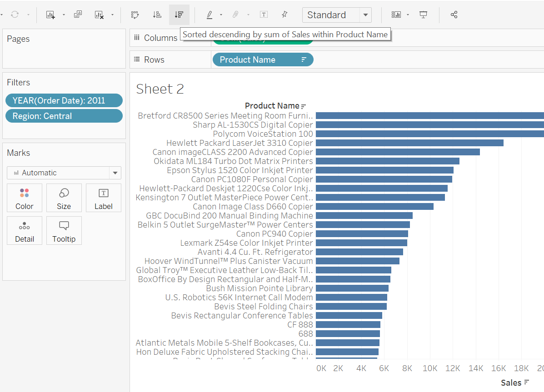Click the bar for Bush Mission Pointe Library
The image size is (544, 392).
352,288
